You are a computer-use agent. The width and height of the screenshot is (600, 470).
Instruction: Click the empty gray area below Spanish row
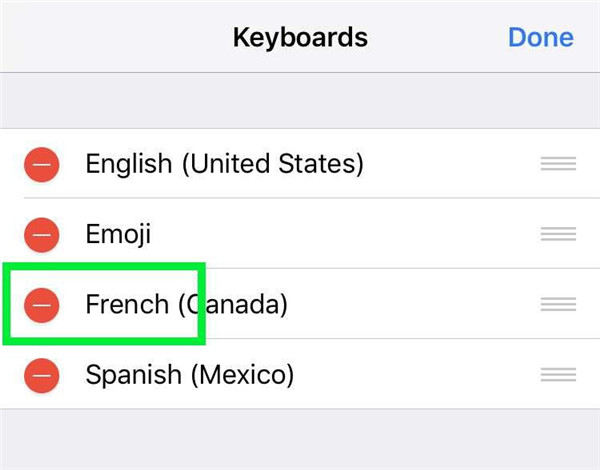click(300, 438)
